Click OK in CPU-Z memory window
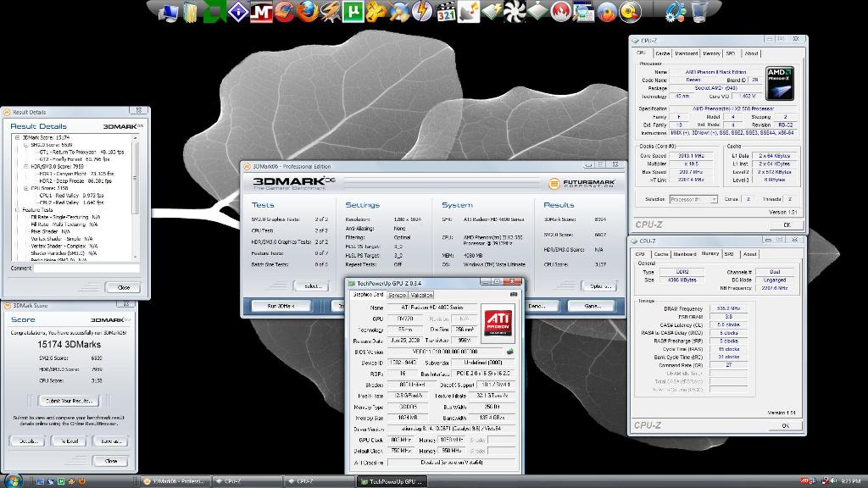The width and height of the screenshot is (868, 488). 785,425
